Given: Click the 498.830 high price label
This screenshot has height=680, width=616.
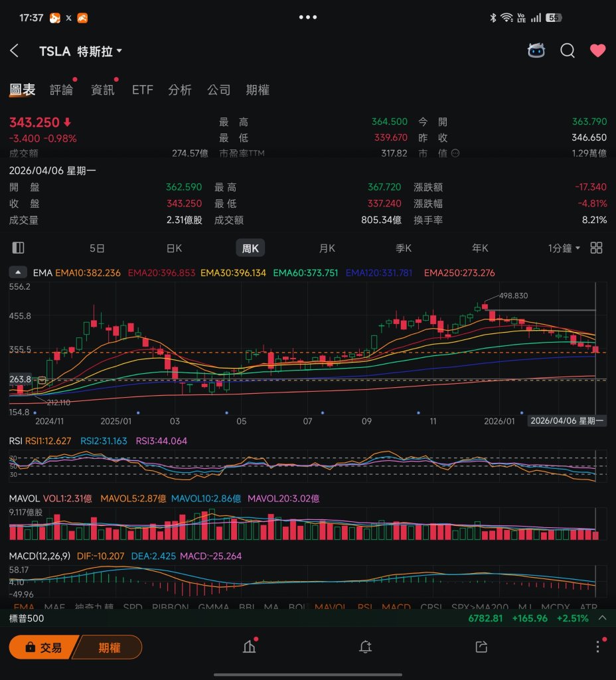Looking at the screenshot, I should [x=513, y=296].
